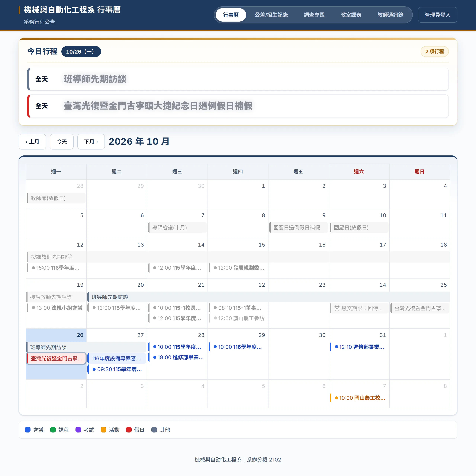Image resolution: width=476 pixels, height=476 pixels.
Task: Click the green 課程 legend swatch
Action: click(x=53, y=430)
